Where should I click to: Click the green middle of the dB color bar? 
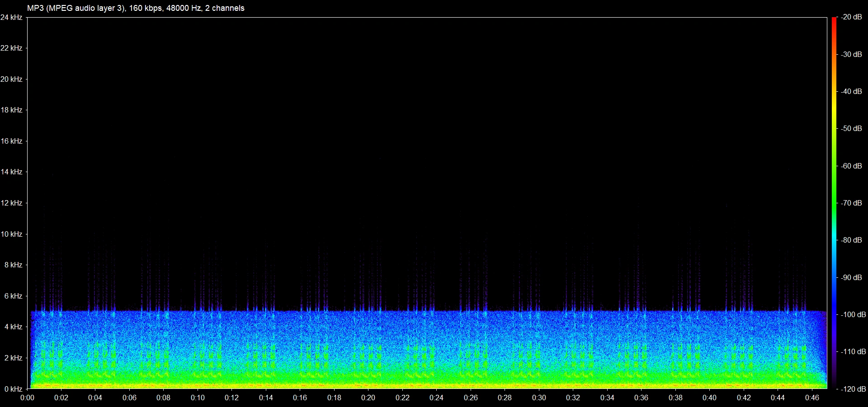click(x=834, y=203)
